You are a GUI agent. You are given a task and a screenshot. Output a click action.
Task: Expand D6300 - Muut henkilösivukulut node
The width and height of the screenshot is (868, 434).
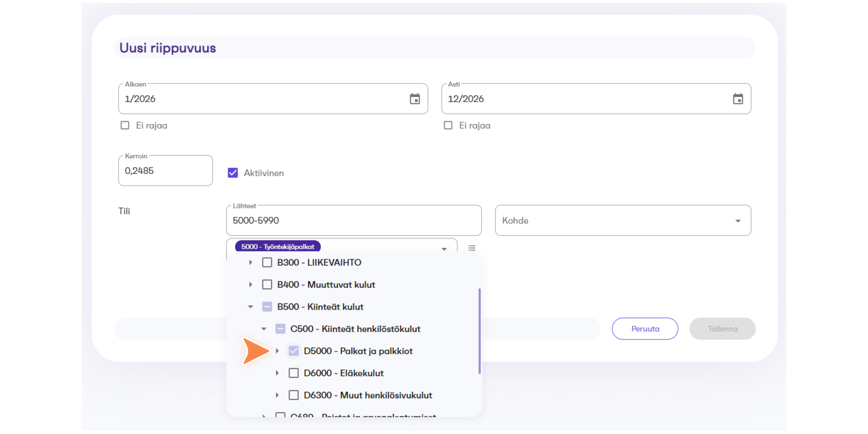(x=277, y=395)
